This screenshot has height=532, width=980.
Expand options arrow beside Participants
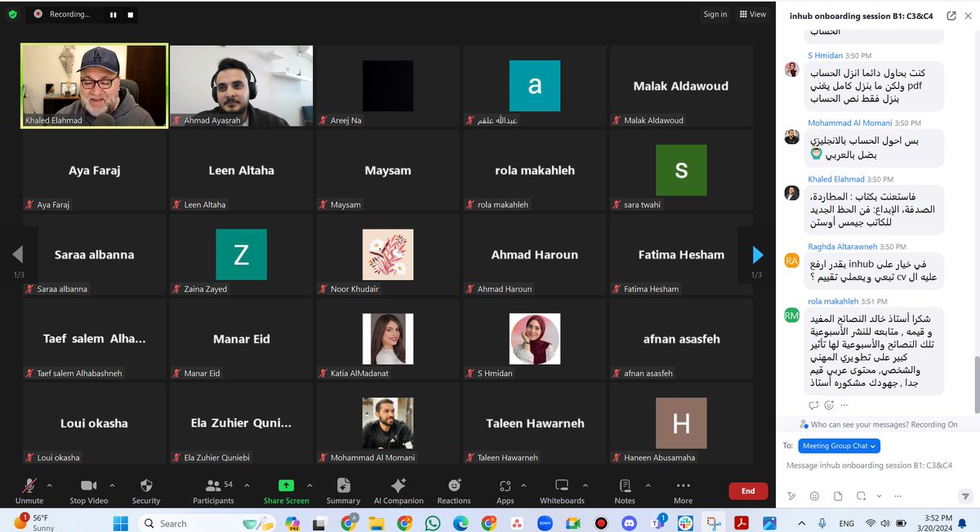click(247, 485)
